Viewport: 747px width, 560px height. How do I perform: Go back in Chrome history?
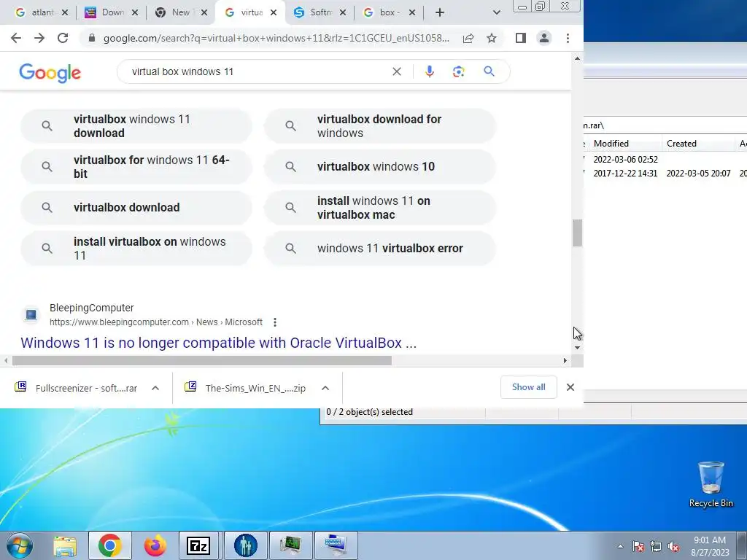[16, 38]
